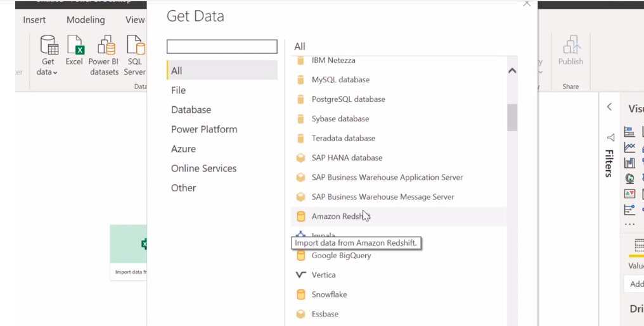The image size is (644, 326).
Task: Open the Insert ribbon tab
Action: click(34, 20)
